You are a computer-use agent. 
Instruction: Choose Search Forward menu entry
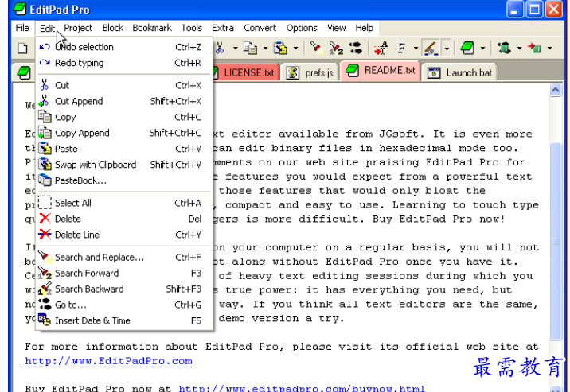pos(124,274)
